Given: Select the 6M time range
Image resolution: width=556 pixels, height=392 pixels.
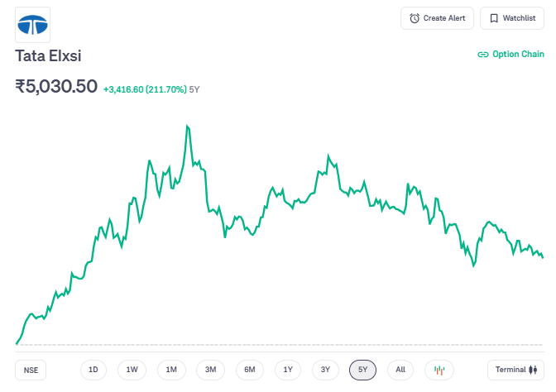Looking at the screenshot, I should [249, 370].
